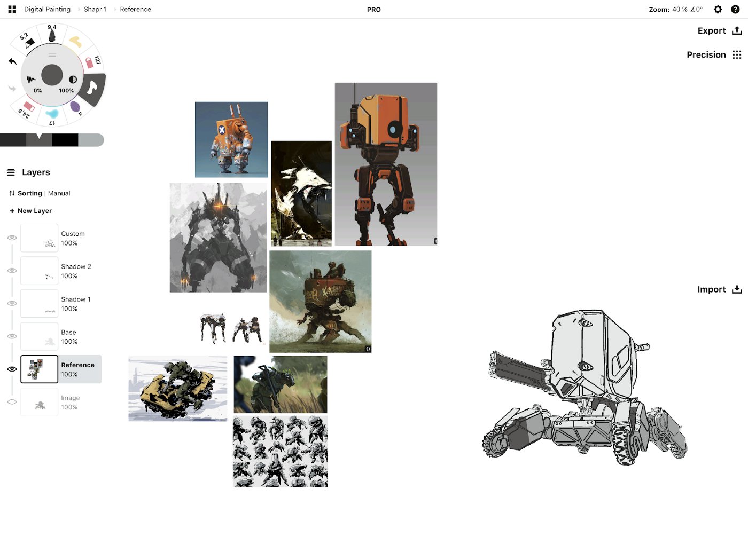Switch layer sorting from Manual
Viewport: 748px width, 560px height.
59,193
